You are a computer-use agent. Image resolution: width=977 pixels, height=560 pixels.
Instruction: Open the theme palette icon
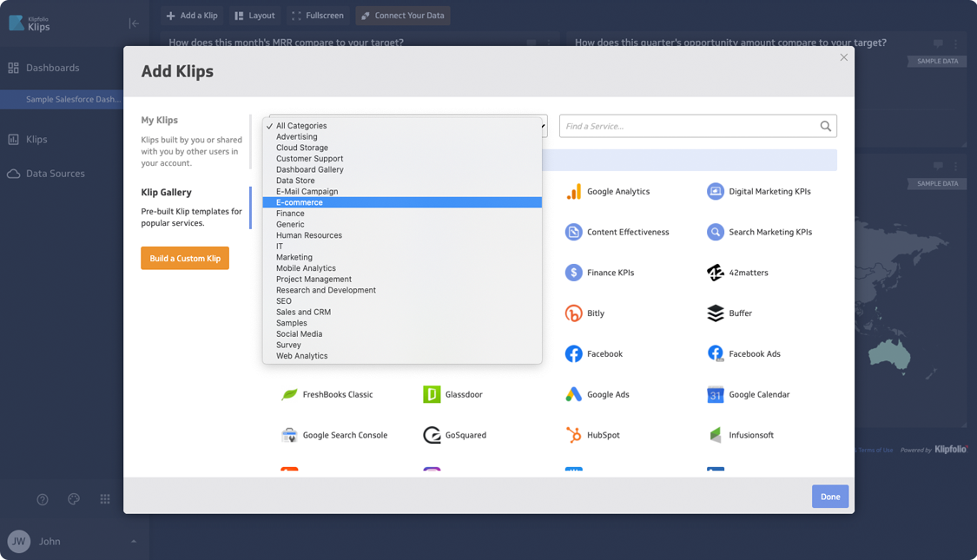[74, 499]
